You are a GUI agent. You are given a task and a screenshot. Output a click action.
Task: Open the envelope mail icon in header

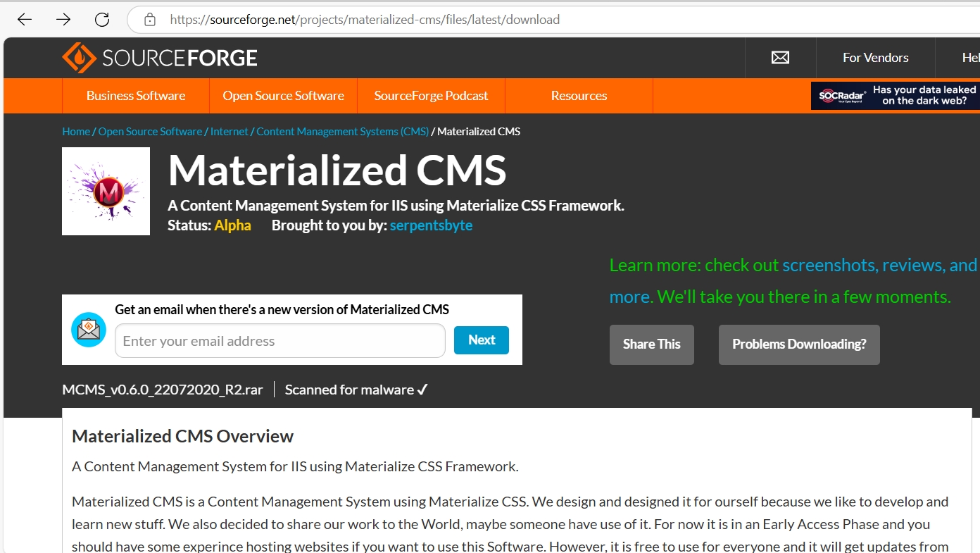point(780,58)
